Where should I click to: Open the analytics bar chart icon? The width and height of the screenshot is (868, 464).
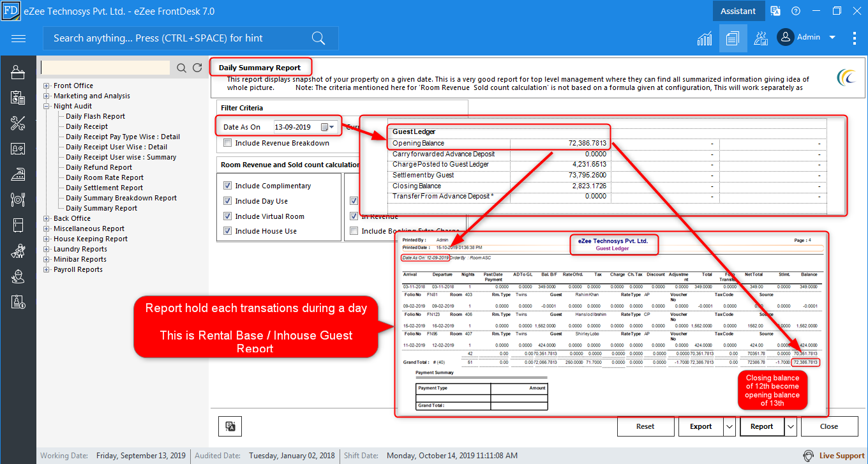click(x=705, y=38)
